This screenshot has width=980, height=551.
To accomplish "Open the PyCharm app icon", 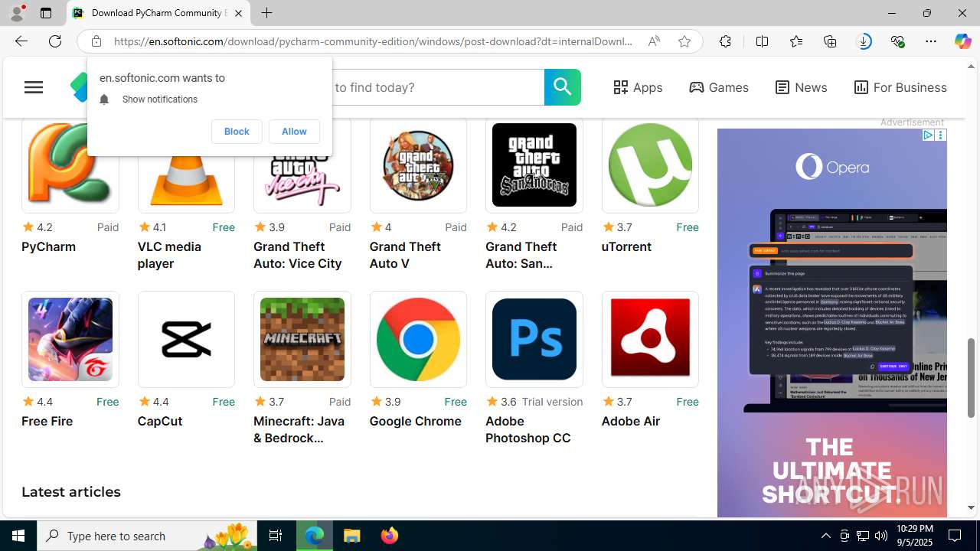I will click(70, 165).
